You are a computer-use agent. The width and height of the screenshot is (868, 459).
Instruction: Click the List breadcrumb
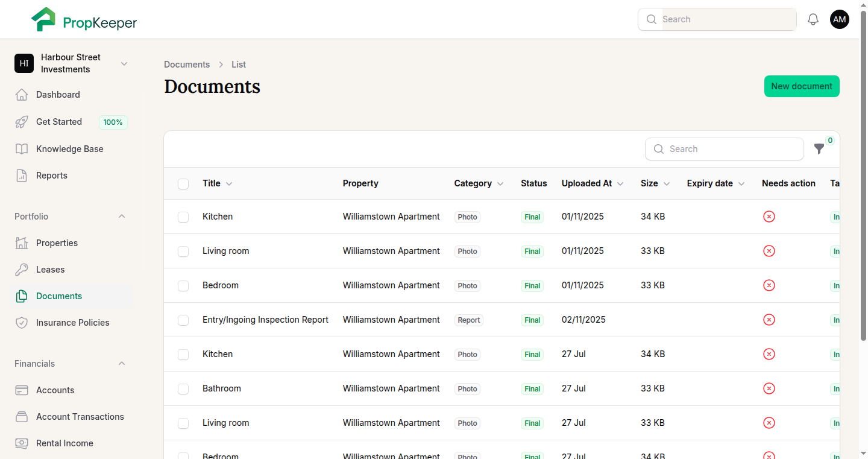(x=239, y=65)
